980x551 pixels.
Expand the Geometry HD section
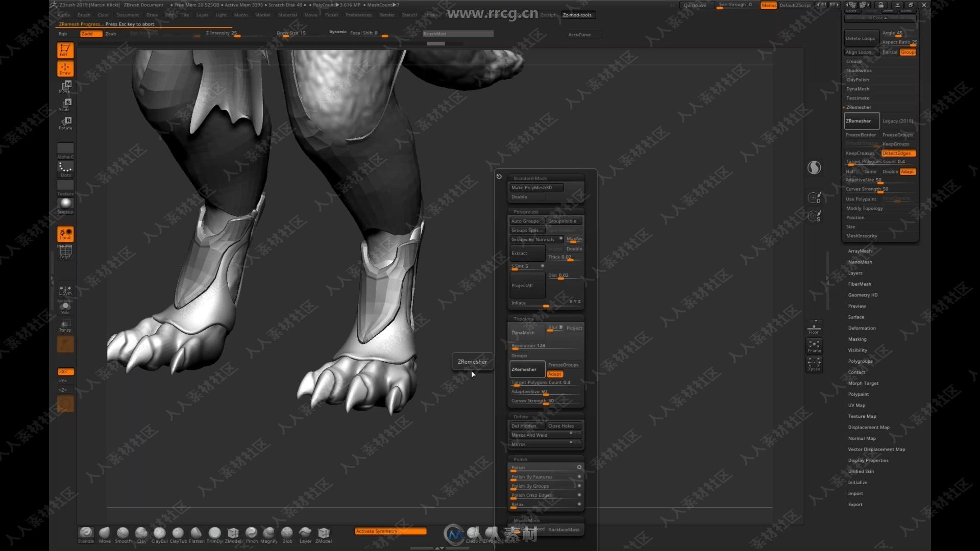pos(863,295)
